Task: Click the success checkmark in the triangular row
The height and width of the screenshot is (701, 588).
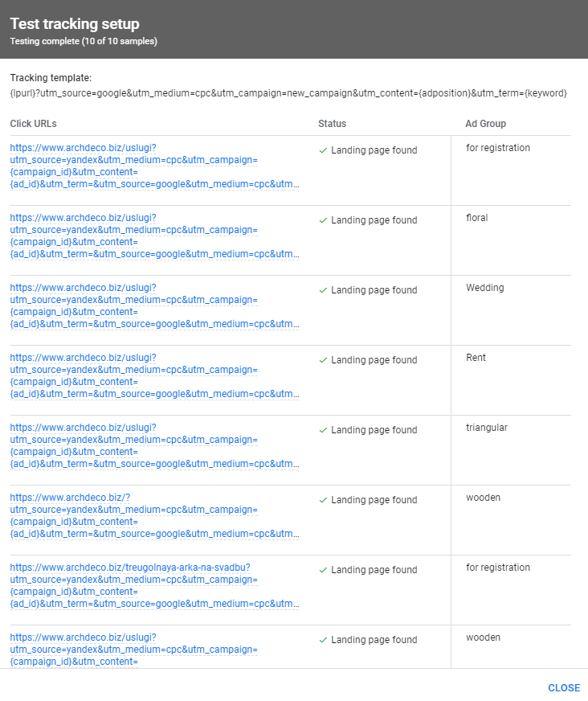Action: [x=322, y=429]
